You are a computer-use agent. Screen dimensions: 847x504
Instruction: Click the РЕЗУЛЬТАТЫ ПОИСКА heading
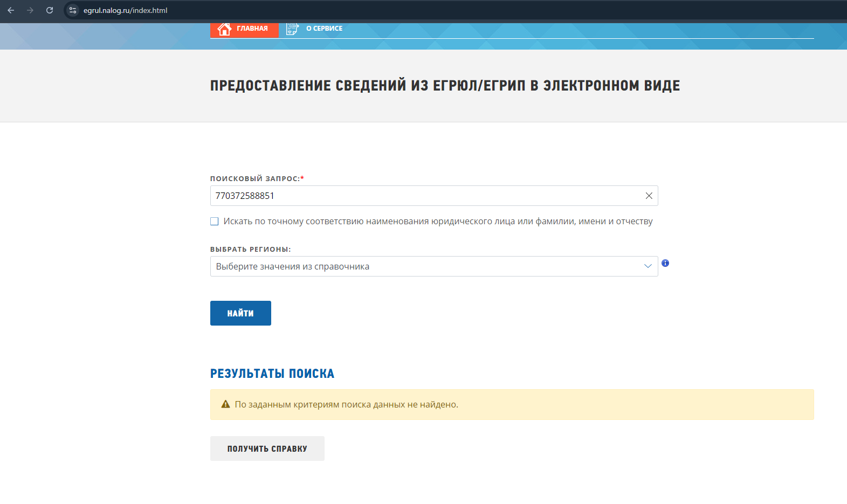pyautogui.click(x=272, y=374)
